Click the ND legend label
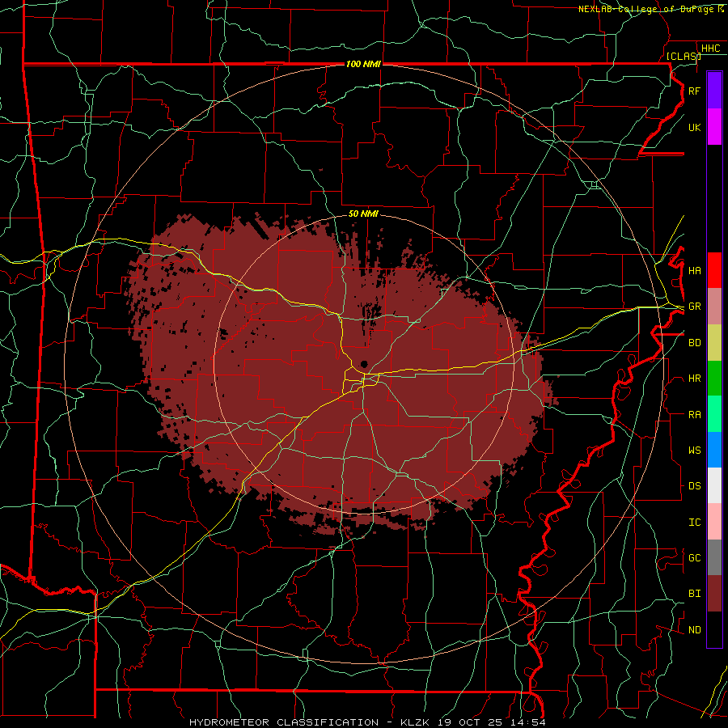Image resolution: width=728 pixels, height=728 pixels. (694, 630)
